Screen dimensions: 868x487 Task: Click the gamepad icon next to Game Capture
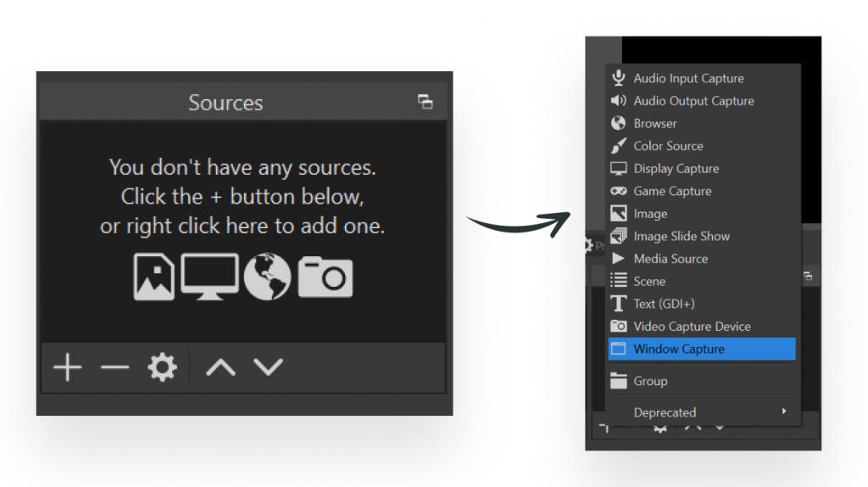(x=618, y=191)
